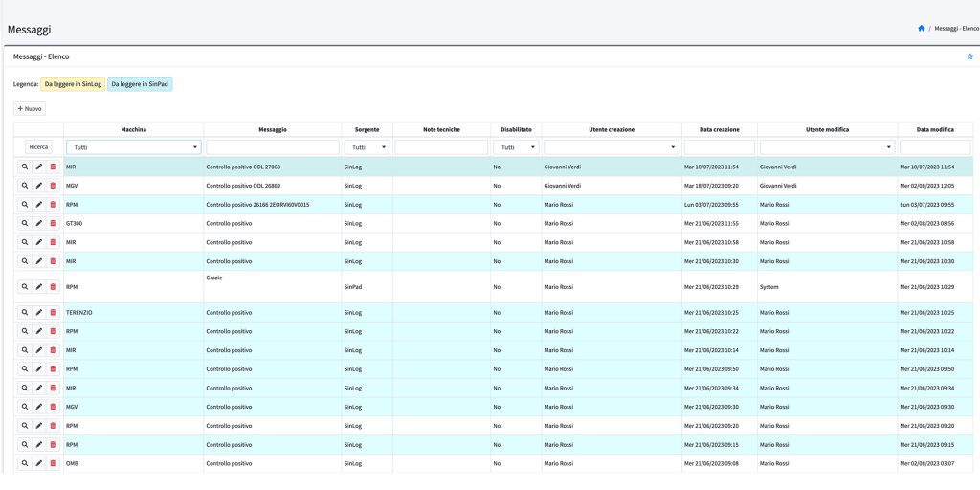Expand the Utente creazione filter dropdown
The width and height of the screenshot is (980, 490).
click(612, 147)
